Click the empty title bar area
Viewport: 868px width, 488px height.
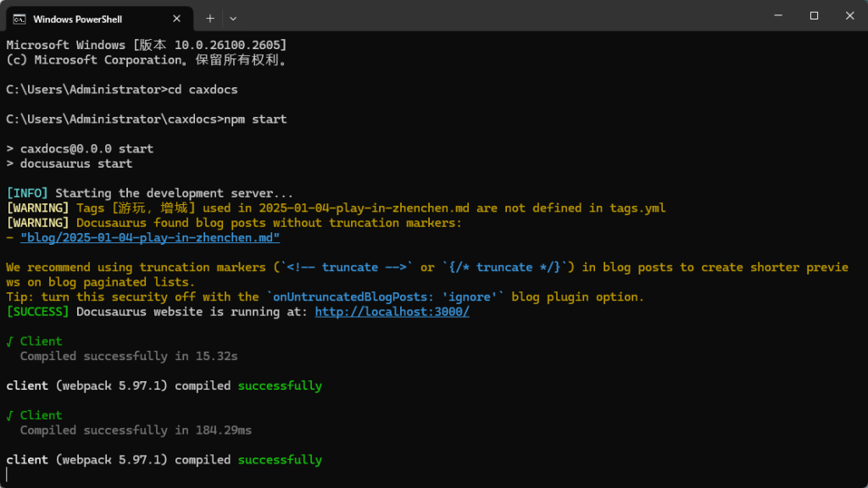[498, 15]
